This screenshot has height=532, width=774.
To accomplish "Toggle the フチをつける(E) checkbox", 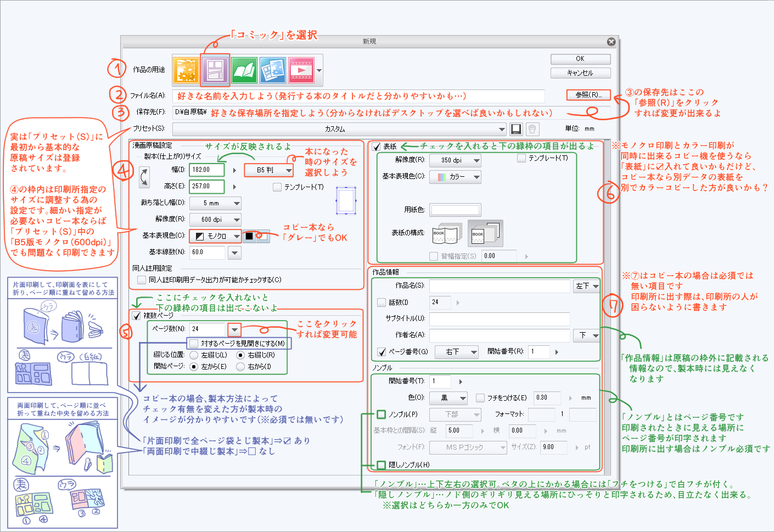I will point(480,398).
